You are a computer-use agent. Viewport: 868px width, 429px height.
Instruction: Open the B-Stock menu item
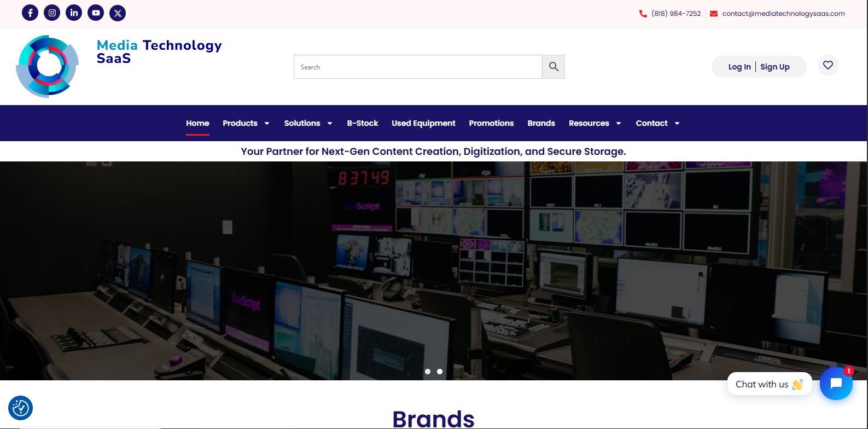[363, 123]
